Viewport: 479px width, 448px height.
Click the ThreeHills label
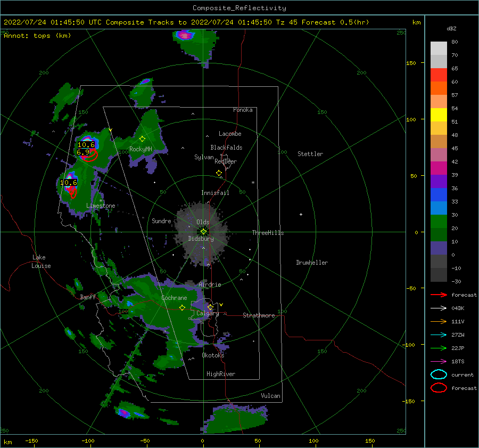coord(268,233)
